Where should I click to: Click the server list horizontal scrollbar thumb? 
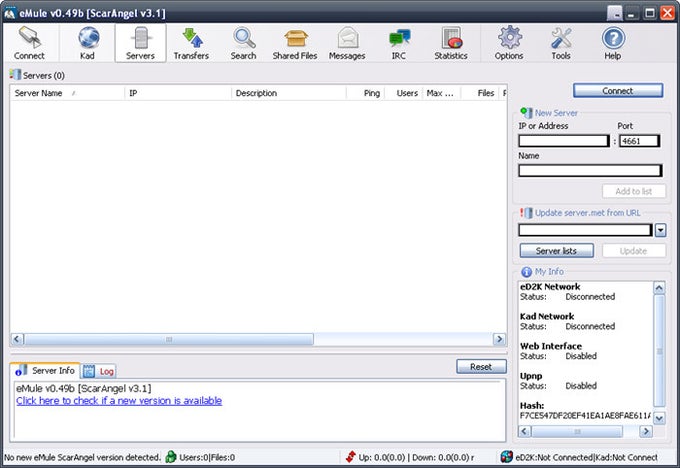point(169,339)
